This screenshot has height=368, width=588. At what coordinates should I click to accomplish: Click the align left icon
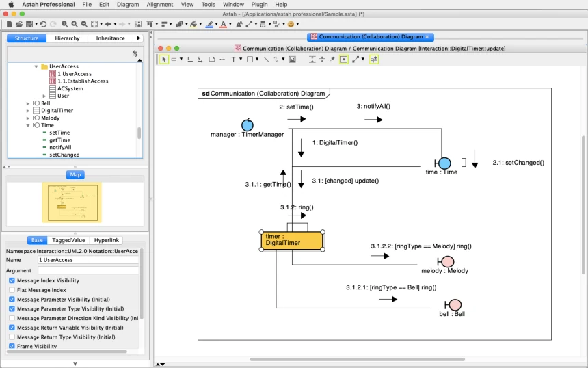164,24
